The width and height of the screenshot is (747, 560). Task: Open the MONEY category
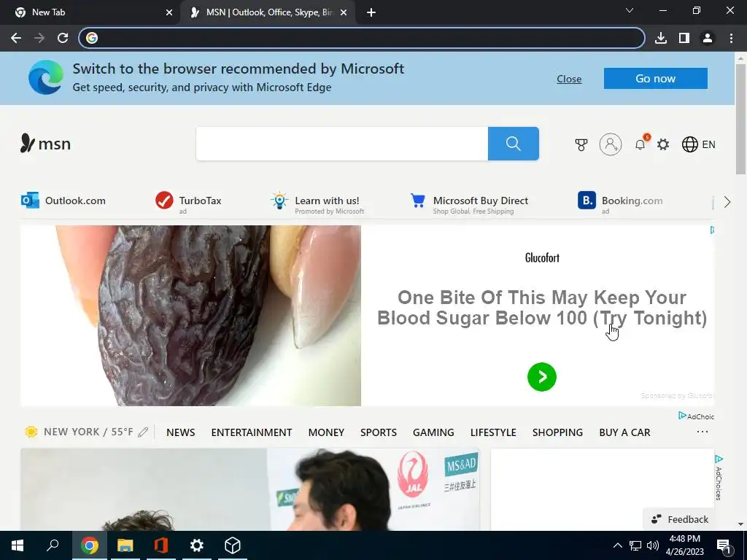point(326,432)
